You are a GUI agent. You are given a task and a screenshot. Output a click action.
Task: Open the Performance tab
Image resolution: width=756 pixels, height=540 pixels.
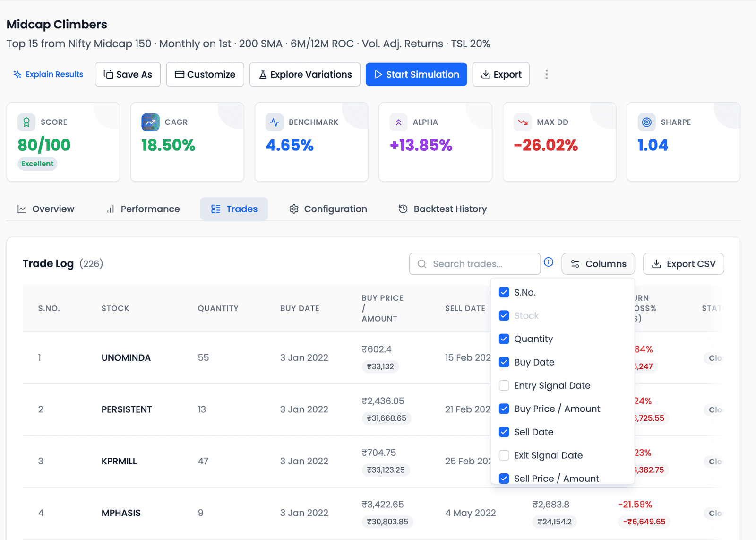(143, 209)
